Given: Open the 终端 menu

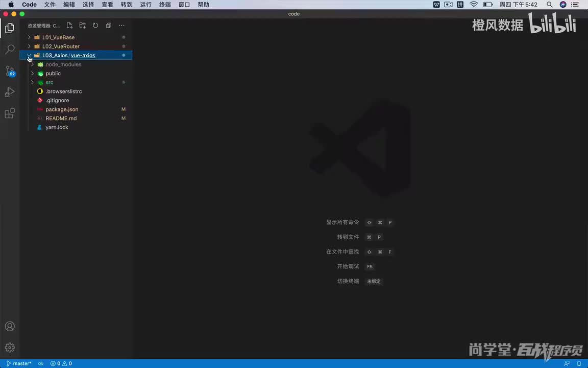Looking at the screenshot, I should pos(165,5).
